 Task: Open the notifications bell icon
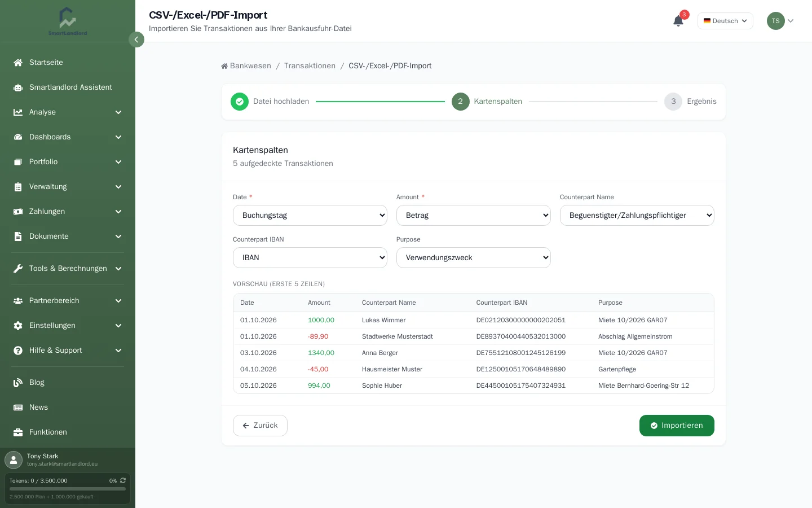click(x=678, y=21)
